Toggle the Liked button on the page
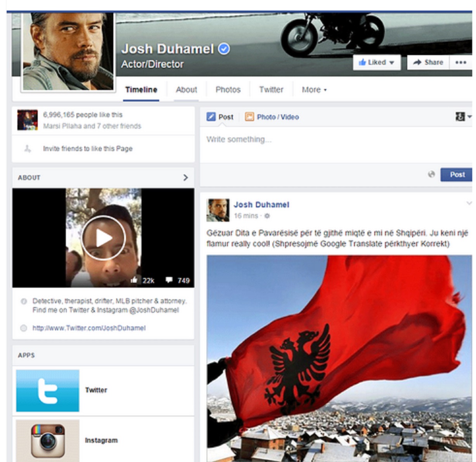 [376, 62]
